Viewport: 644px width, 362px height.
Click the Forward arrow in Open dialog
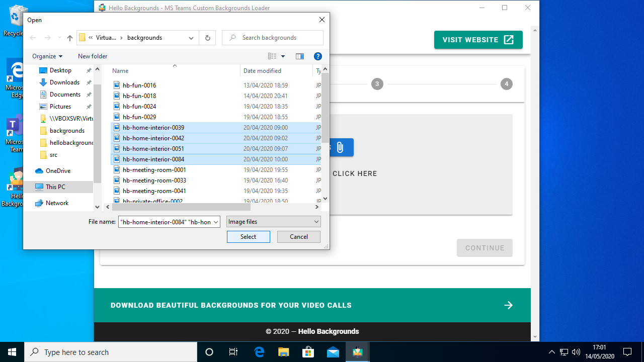[x=48, y=38]
